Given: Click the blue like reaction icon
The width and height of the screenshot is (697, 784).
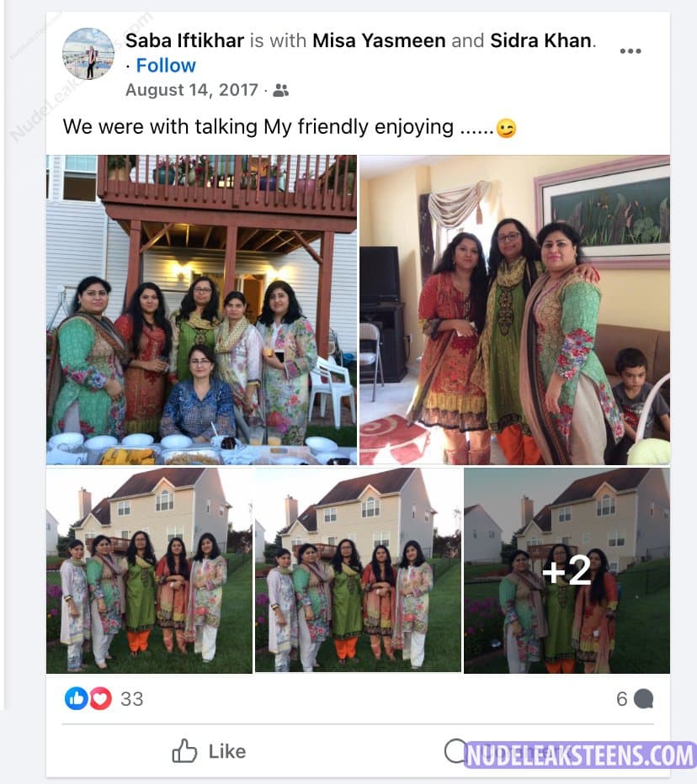Looking at the screenshot, I should [x=76, y=698].
